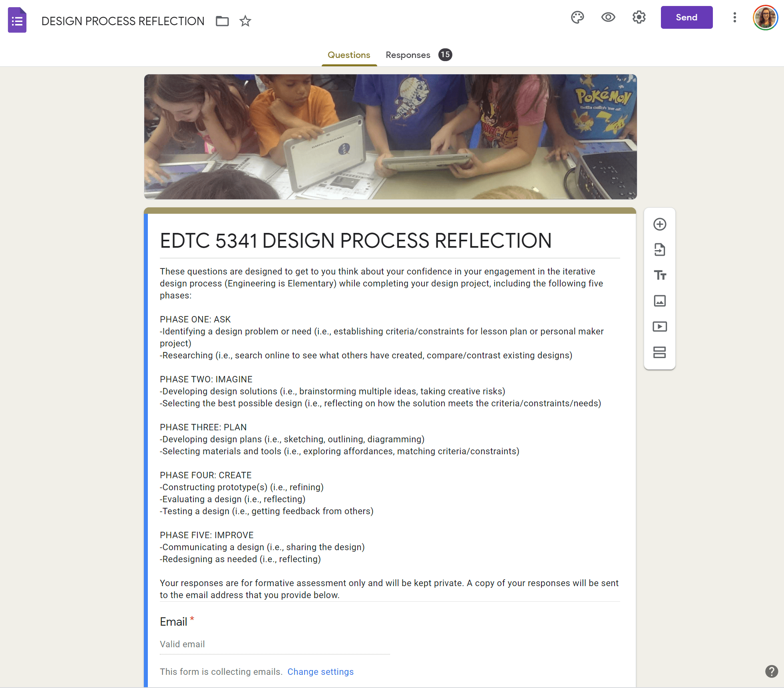Switch to the Responses tab

(x=408, y=55)
